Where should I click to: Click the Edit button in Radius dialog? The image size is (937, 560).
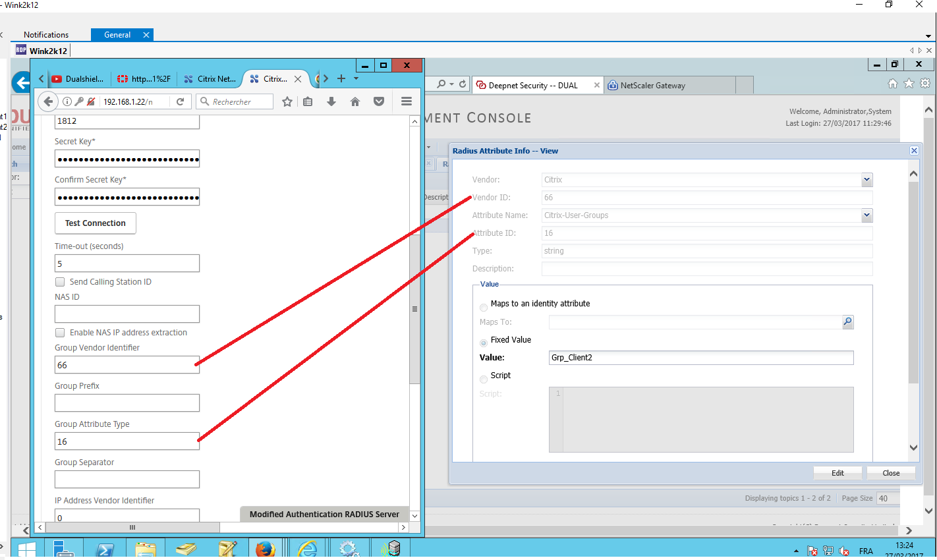point(838,473)
